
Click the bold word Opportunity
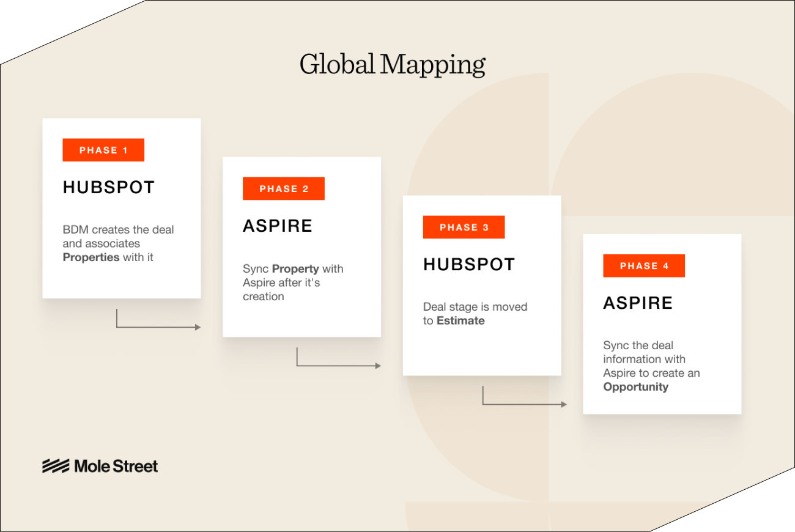pos(636,387)
